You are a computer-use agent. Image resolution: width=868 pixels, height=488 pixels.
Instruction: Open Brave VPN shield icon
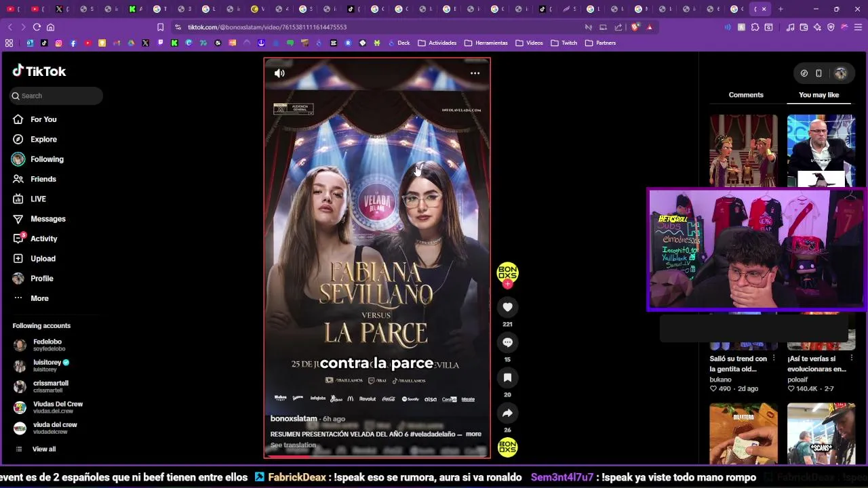point(831,27)
